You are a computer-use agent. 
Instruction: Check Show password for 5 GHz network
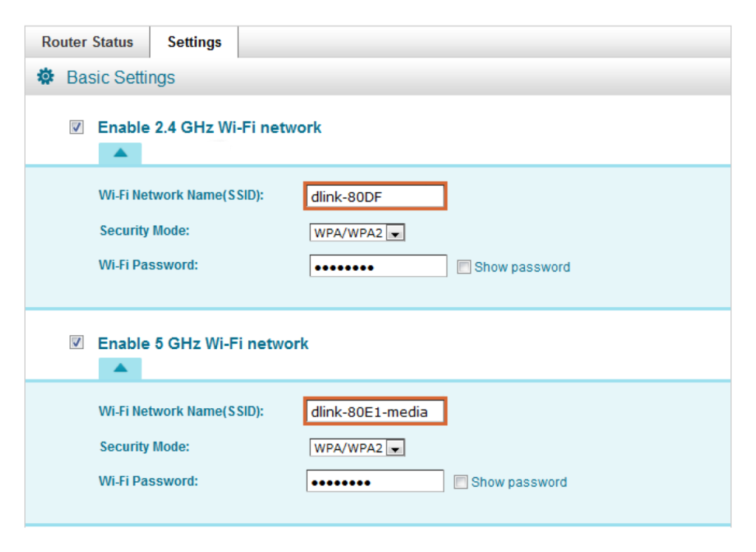tap(461, 482)
